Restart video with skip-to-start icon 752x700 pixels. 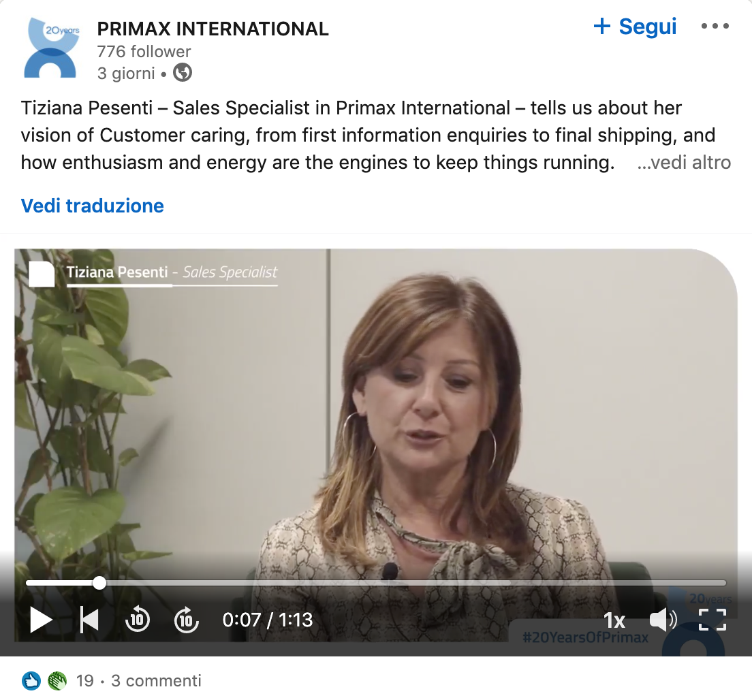pyautogui.click(x=89, y=620)
